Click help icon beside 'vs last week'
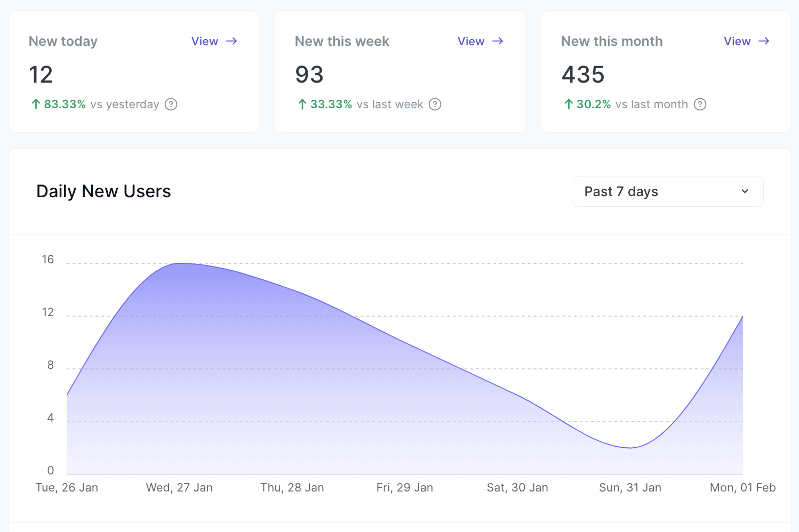The width and height of the screenshot is (799, 532). coord(435,104)
